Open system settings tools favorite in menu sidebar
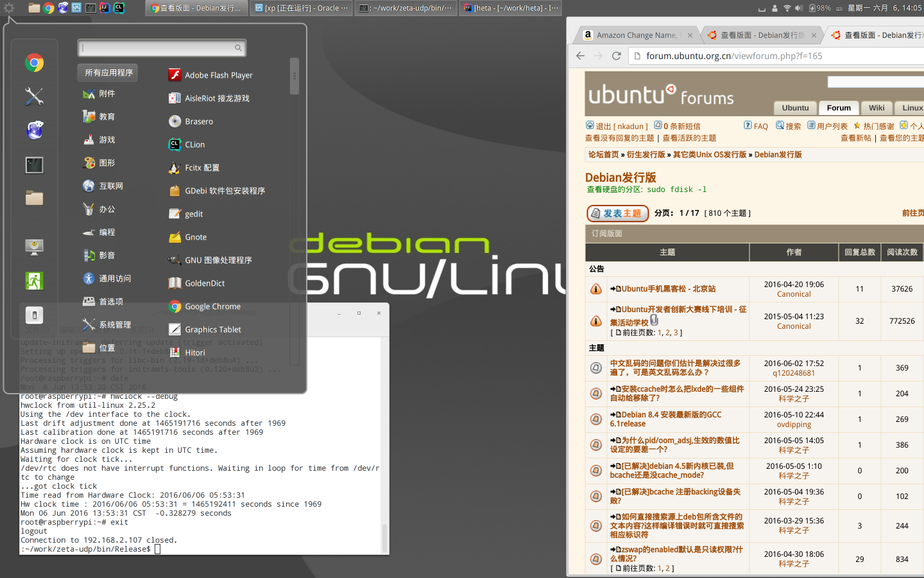Screen dimensions: 924x578 [x=35, y=96]
